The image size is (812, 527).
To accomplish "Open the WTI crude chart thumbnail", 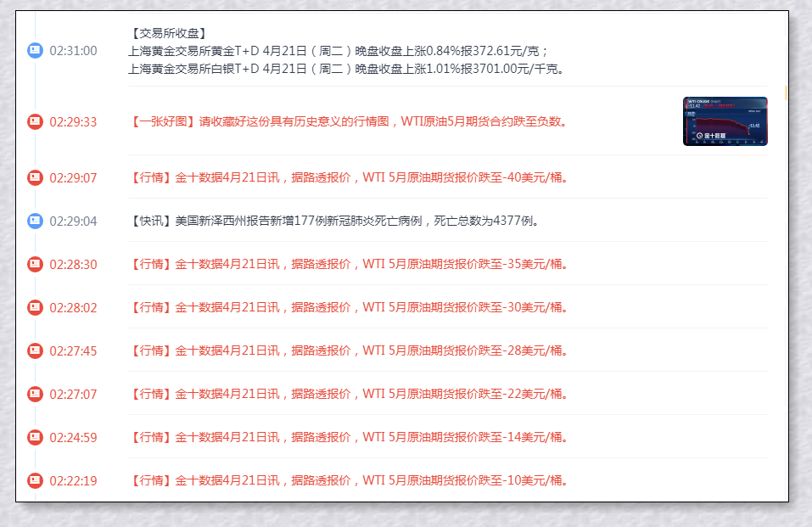I will point(725,121).
